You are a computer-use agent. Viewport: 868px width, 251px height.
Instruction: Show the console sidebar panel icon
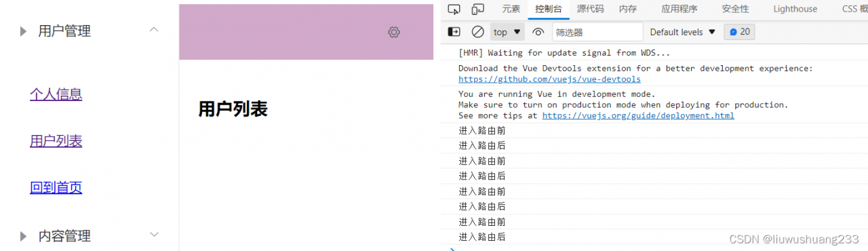[454, 32]
